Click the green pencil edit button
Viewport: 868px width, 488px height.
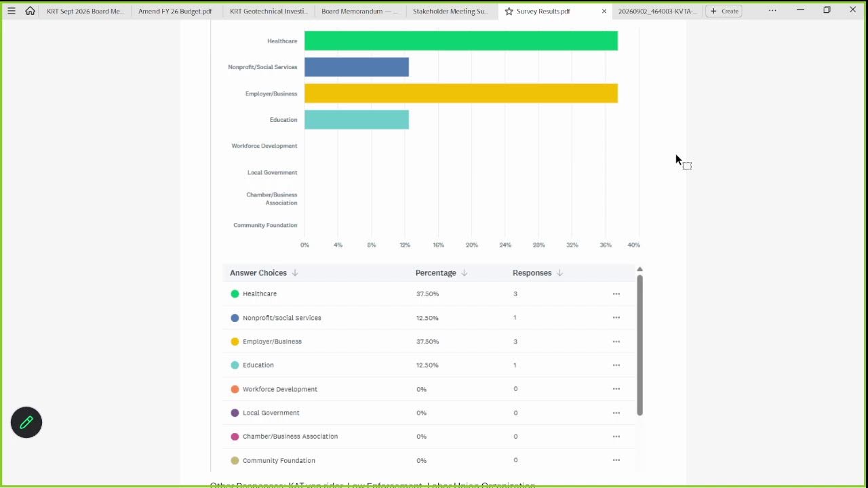26,422
